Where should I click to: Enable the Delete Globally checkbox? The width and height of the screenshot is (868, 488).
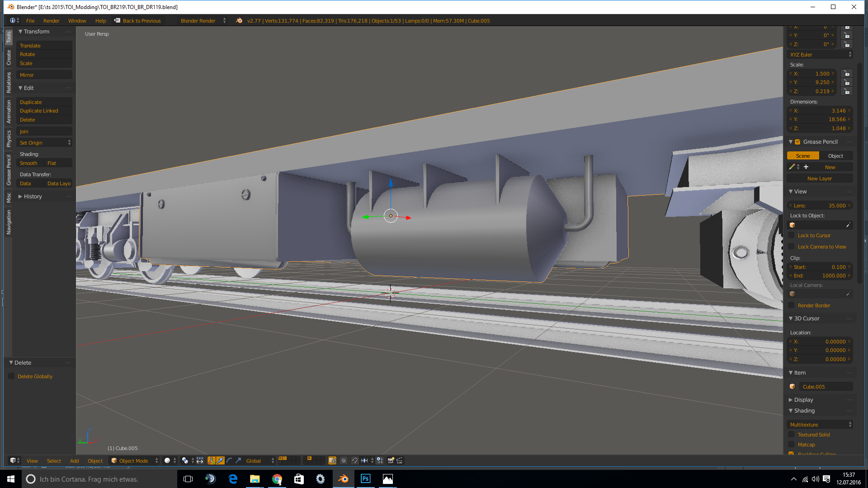click(x=11, y=376)
